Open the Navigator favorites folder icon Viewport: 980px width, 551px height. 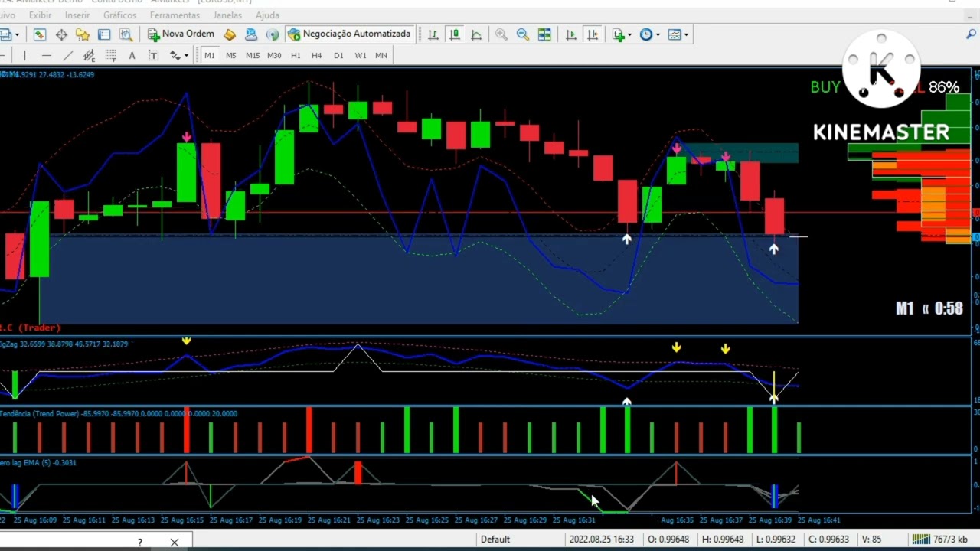pos(83,34)
